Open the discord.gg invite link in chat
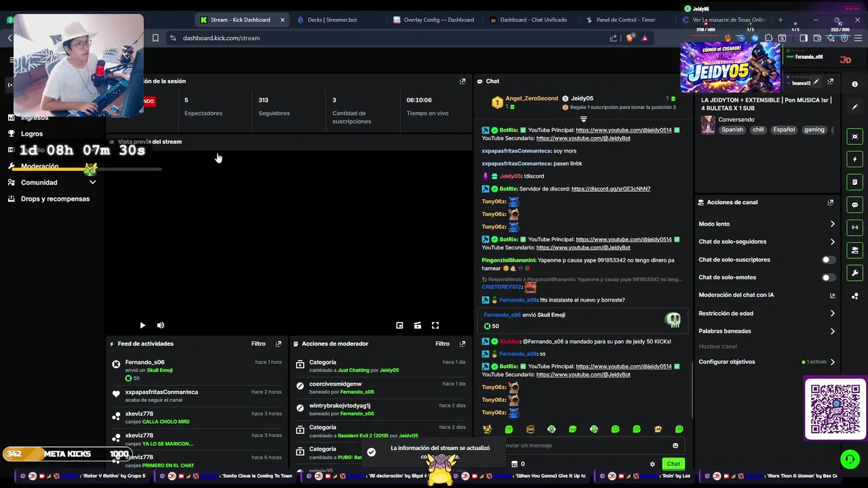This screenshot has width=868, height=488. [x=611, y=189]
